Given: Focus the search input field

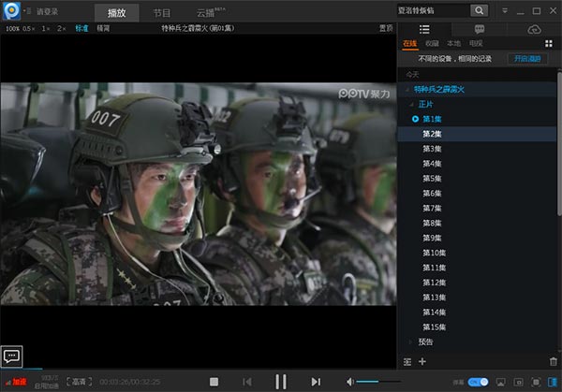Looking at the screenshot, I should (x=433, y=10).
